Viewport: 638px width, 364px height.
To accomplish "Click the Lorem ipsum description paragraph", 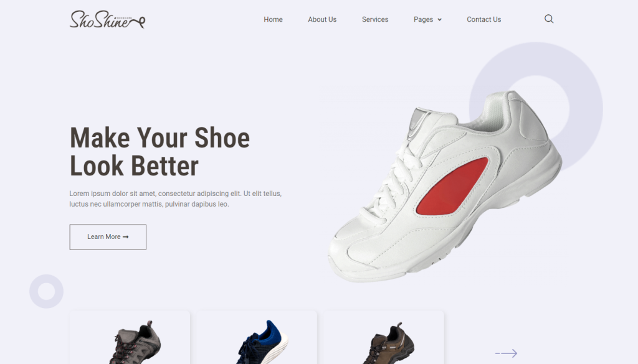I will tap(175, 198).
